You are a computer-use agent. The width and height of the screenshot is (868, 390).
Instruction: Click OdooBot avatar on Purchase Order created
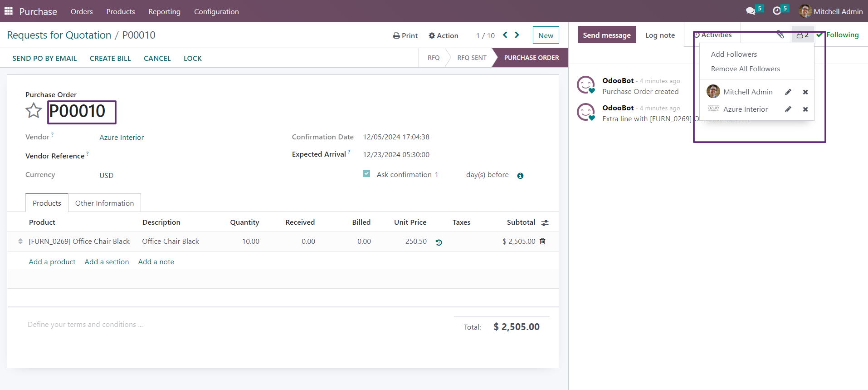pos(585,85)
